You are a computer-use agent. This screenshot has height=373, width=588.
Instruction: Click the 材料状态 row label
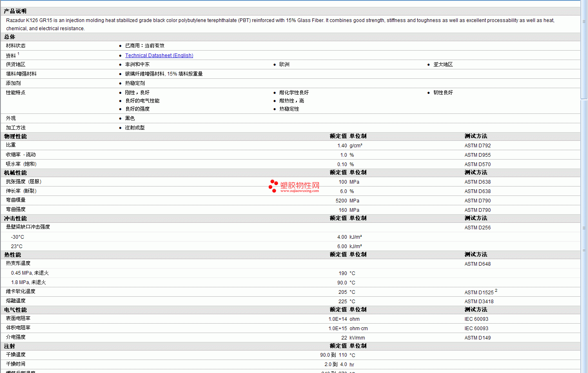(x=16, y=46)
